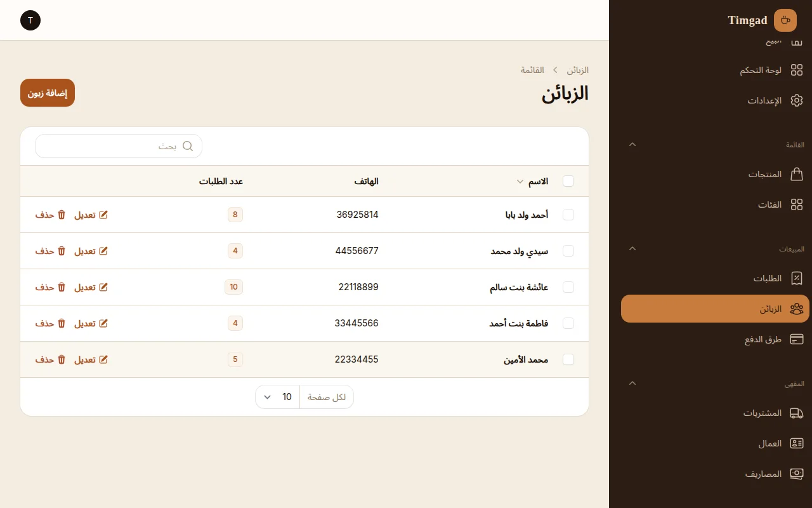The image size is (812, 508).
Task: Open الطلبات in the sidebar
Action: point(715,278)
